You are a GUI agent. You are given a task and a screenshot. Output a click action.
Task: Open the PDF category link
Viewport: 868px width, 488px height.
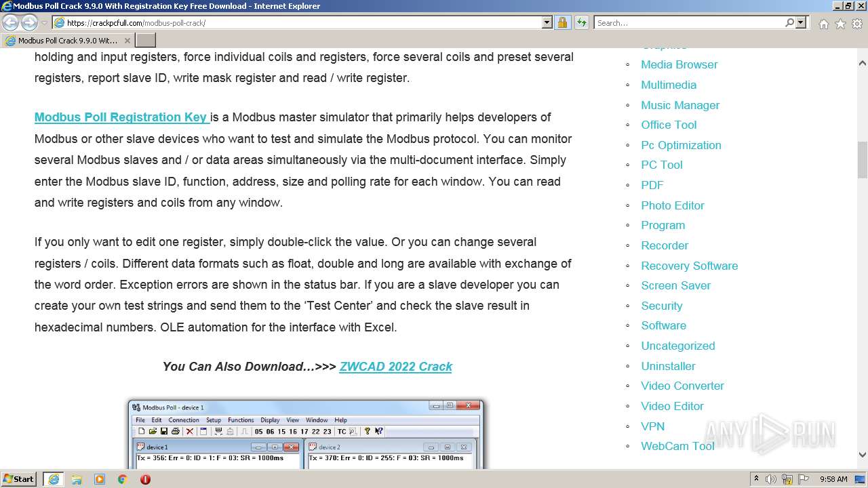pyautogui.click(x=652, y=185)
